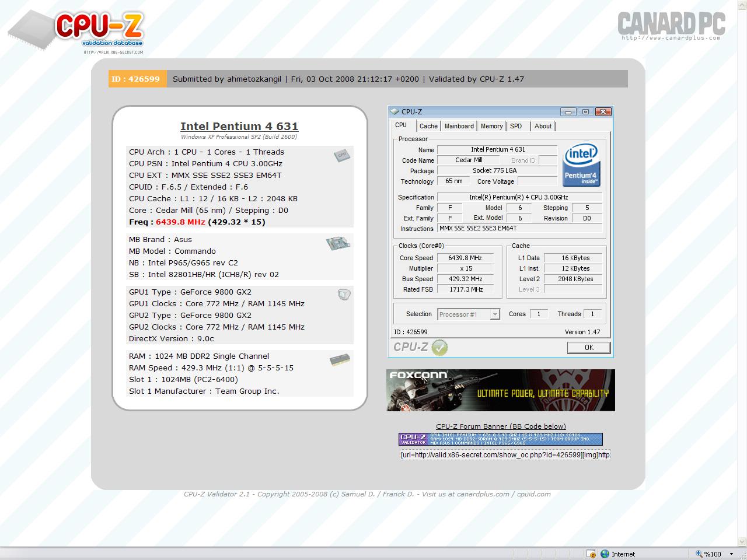Click the Rated FSB 1717.3 MHz field
This screenshot has width=747, height=560.
(465, 289)
